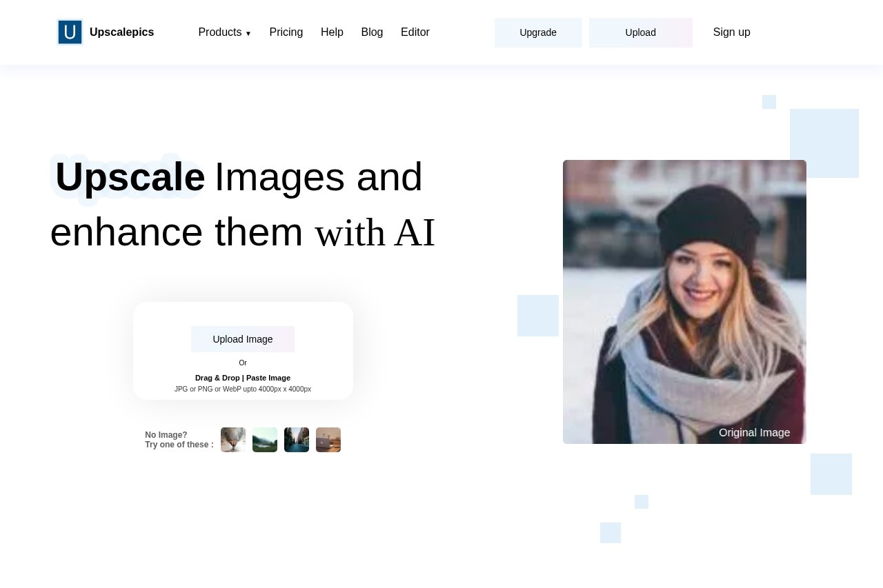Click the Upscalepics U logo icon
Image resolution: width=883 pixels, height=588 pixels.
click(x=70, y=32)
